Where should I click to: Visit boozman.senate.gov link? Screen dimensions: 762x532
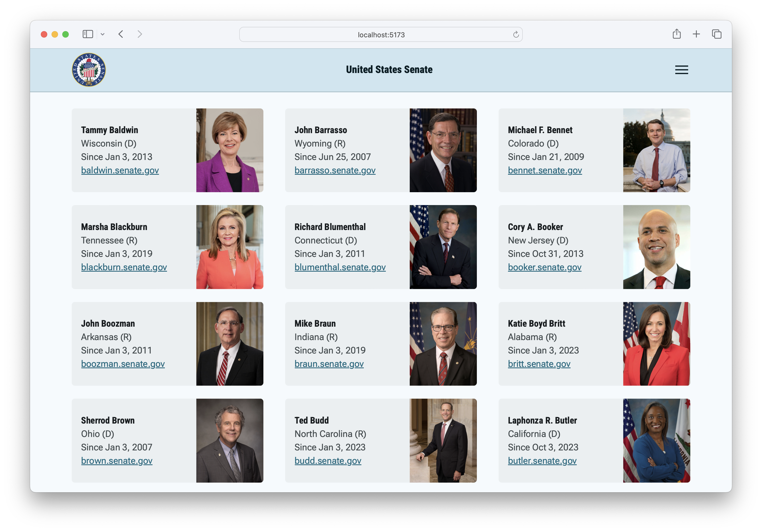[123, 364]
